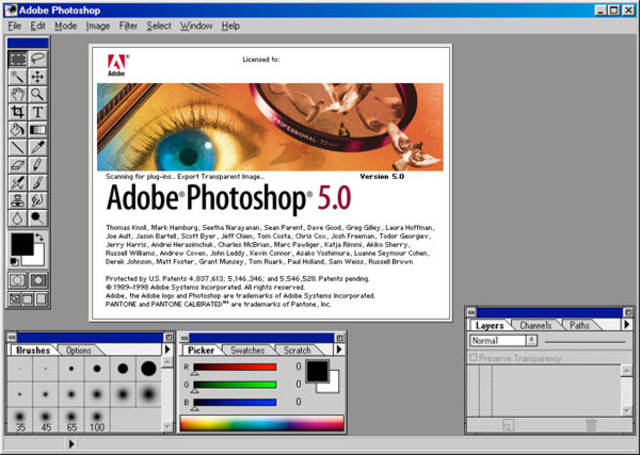
Task: Choose full screen with menu bar mode
Action: point(28,299)
